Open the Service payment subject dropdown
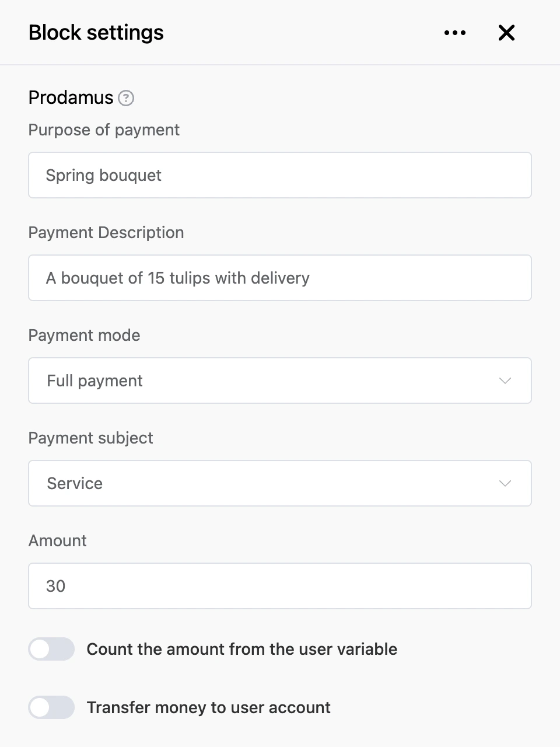Screen dimensions: 560x747 click(280, 483)
